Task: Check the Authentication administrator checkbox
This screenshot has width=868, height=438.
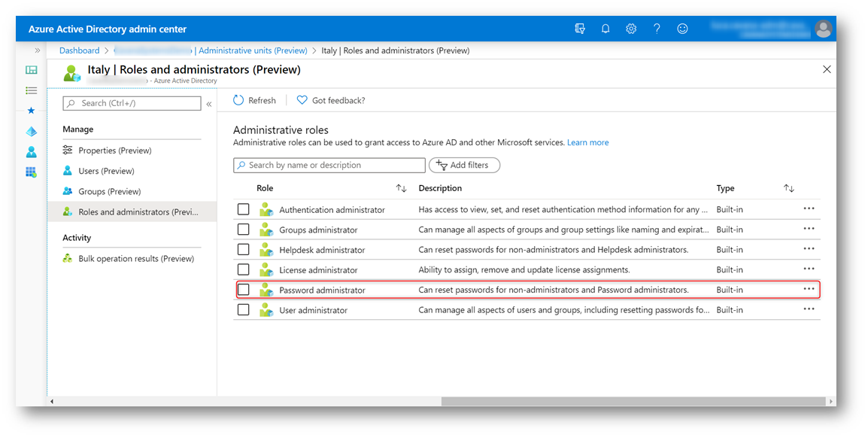Action: click(x=244, y=209)
